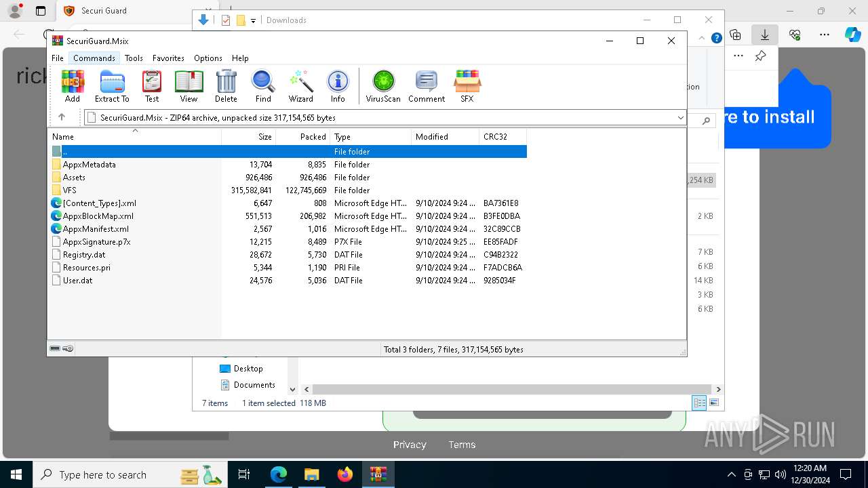The height and width of the screenshot is (488, 868).
Task: Select the parent folder '..' row
Action: pyautogui.click(x=288, y=152)
